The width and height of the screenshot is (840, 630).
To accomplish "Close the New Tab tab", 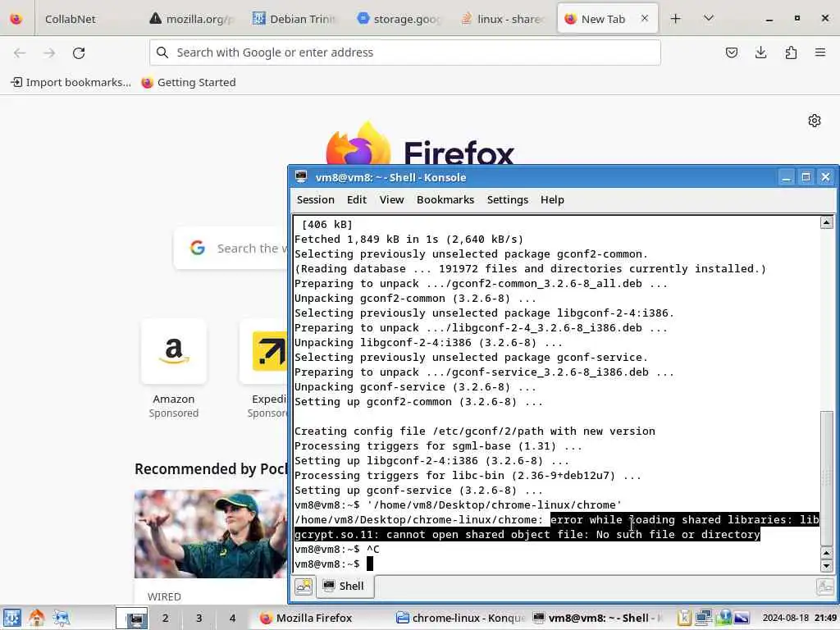I will [645, 19].
